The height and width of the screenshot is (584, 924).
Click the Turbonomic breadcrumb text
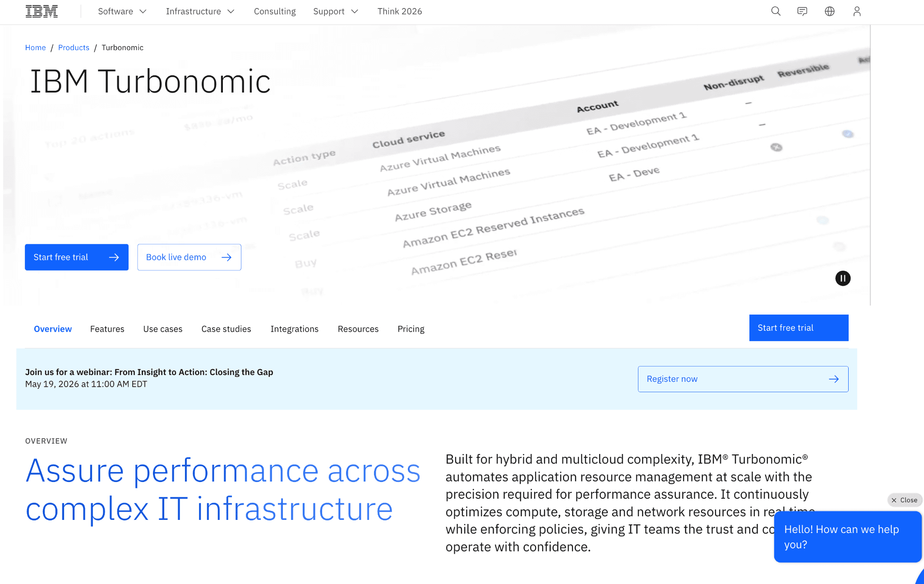tap(122, 47)
